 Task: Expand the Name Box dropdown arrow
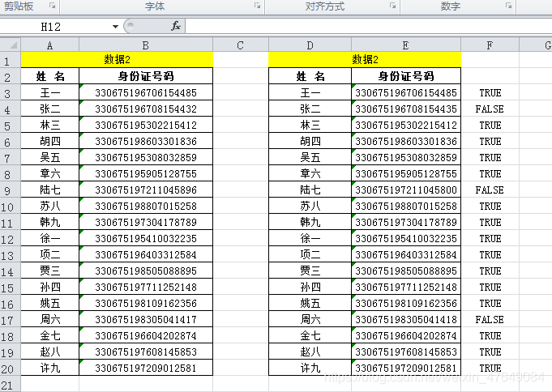(115, 27)
